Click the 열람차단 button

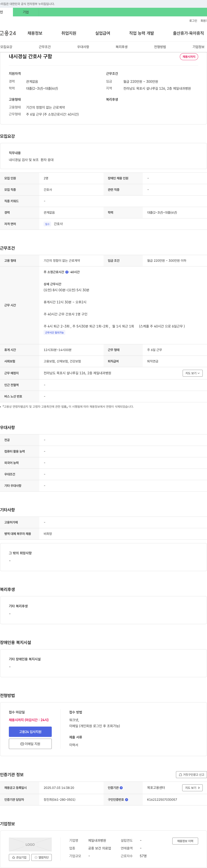(x=41, y=858)
